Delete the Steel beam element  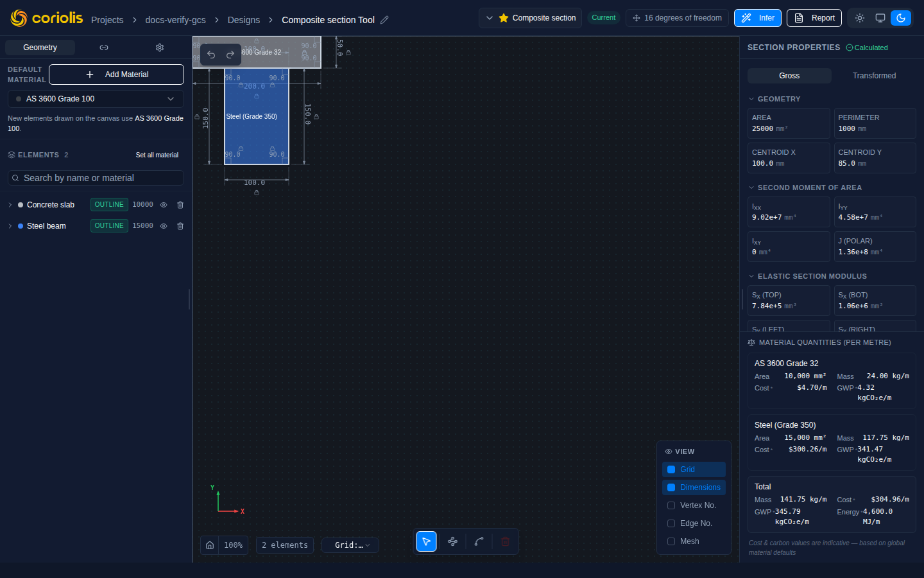pyautogui.click(x=180, y=226)
